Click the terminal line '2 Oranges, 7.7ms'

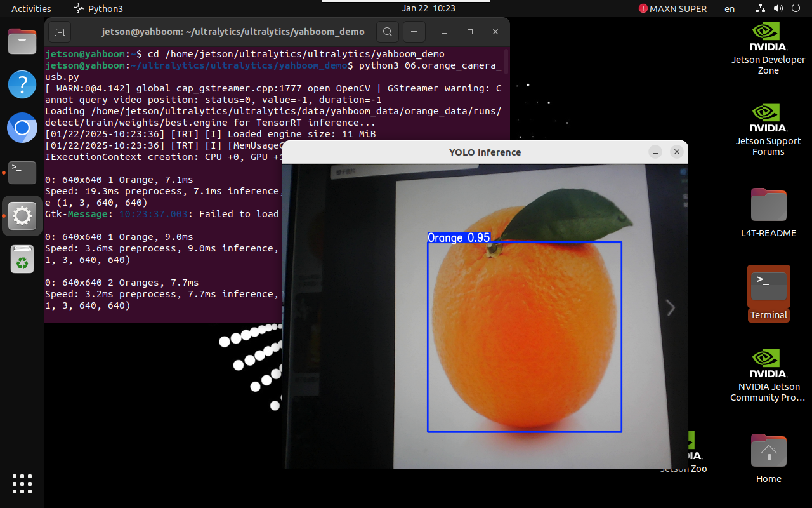point(122,283)
